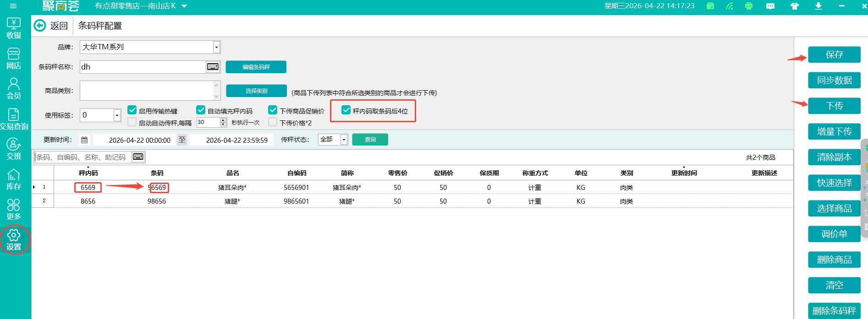The image size is (868, 319).
Task: Expand the 品牌 brand dropdown
Action: [x=216, y=47]
